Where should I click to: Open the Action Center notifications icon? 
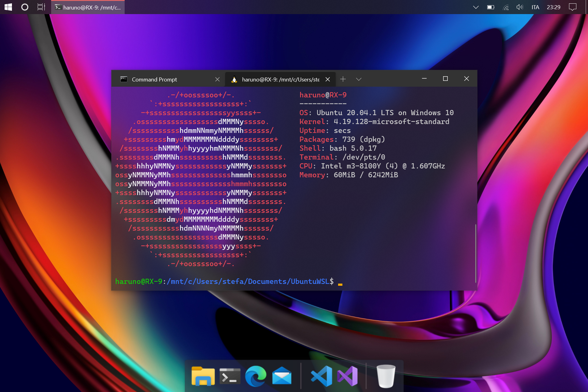[572, 7]
